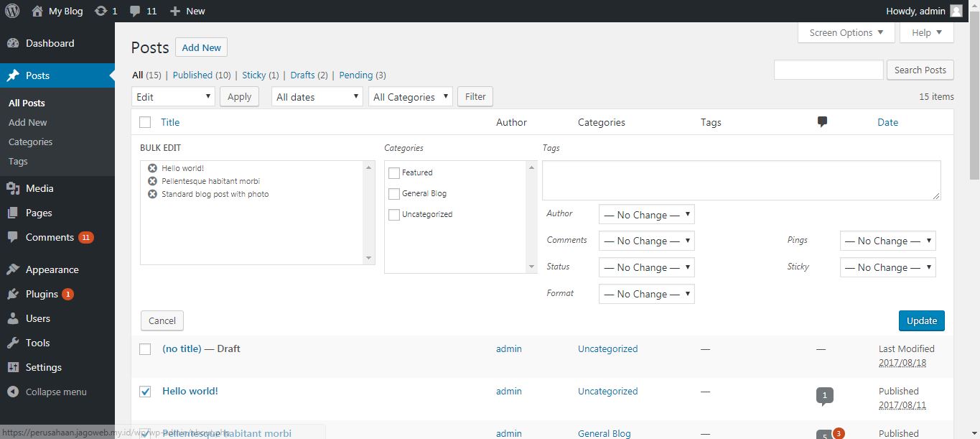Viewport: 980px width, 439px height.
Task: Select the (no title) draft post checkbox
Action: coord(145,349)
